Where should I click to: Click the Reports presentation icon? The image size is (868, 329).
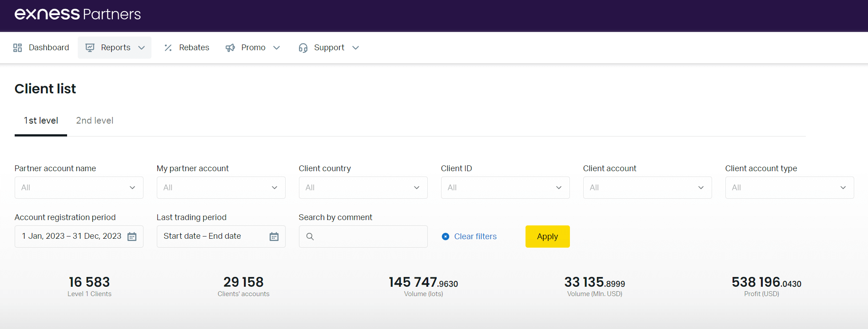coord(90,48)
